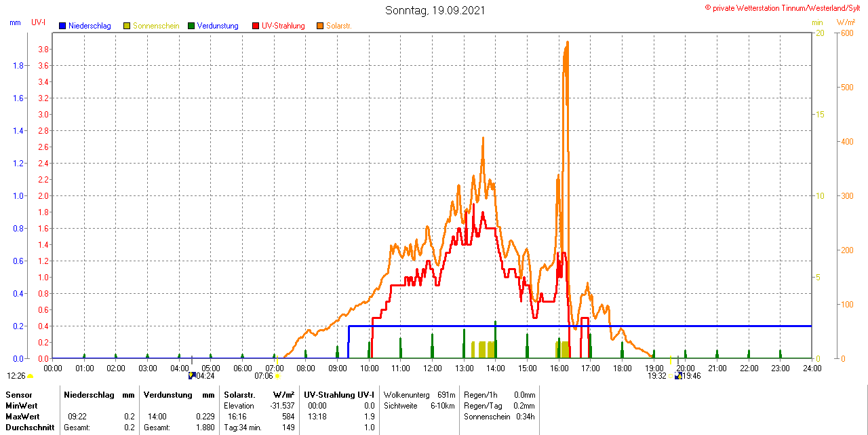
Task: Click the 584 solar max value
Action: [x=288, y=416]
